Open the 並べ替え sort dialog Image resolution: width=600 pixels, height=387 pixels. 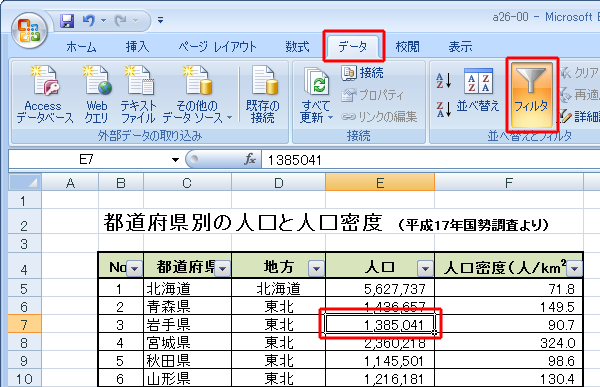[478, 90]
